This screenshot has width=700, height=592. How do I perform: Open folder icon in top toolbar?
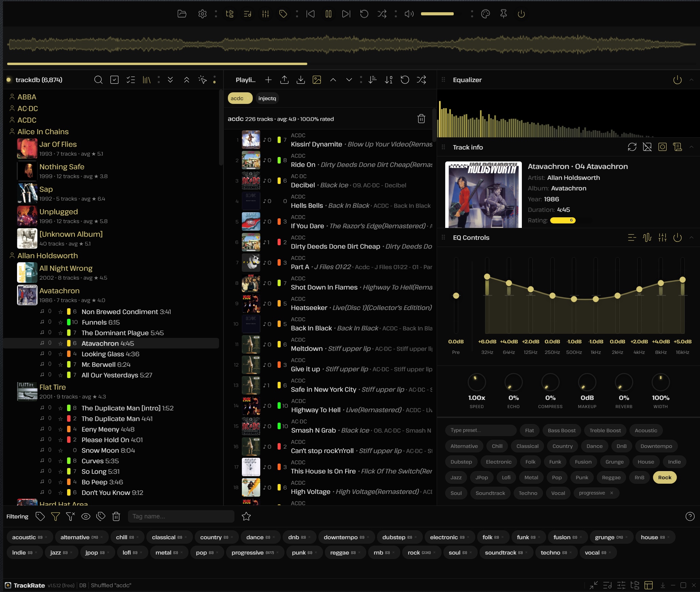[182, 14]
